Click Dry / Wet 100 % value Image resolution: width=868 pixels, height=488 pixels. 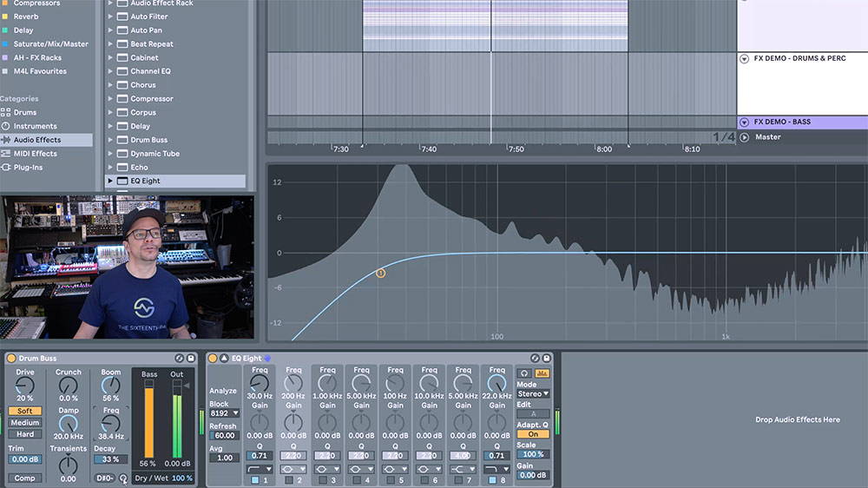tap(182, 478)
